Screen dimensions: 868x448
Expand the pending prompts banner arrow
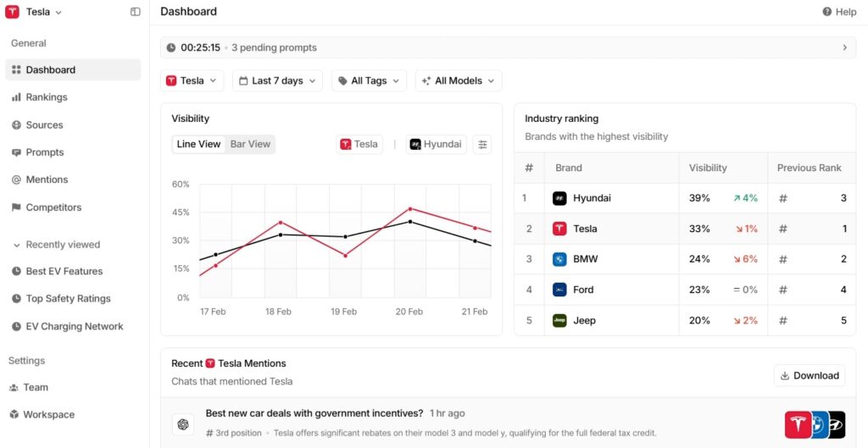844,47
